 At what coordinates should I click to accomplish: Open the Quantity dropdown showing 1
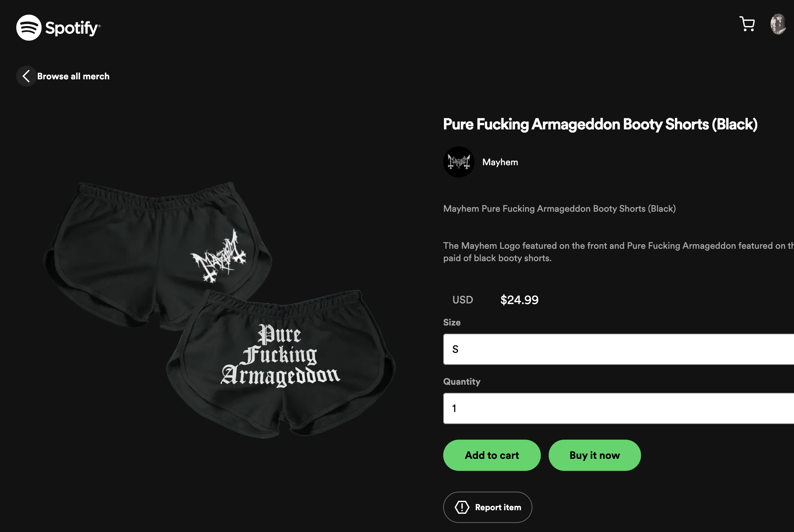pyautogui.click(x=619, y=408)
